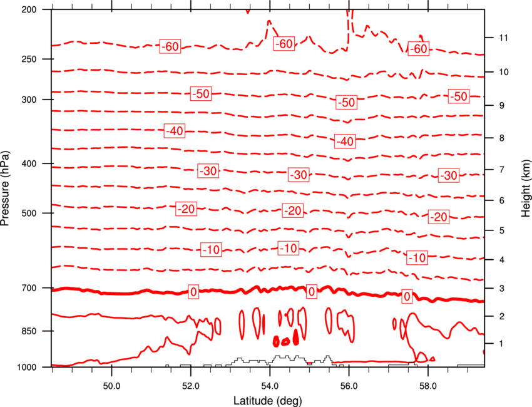Click the rightmost -10 contour label

(417, 258)
